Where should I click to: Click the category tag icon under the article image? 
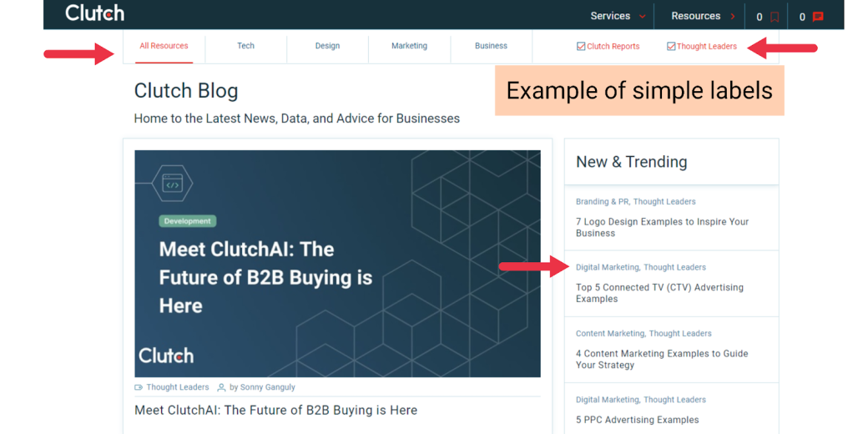click(x=139, y=387)
